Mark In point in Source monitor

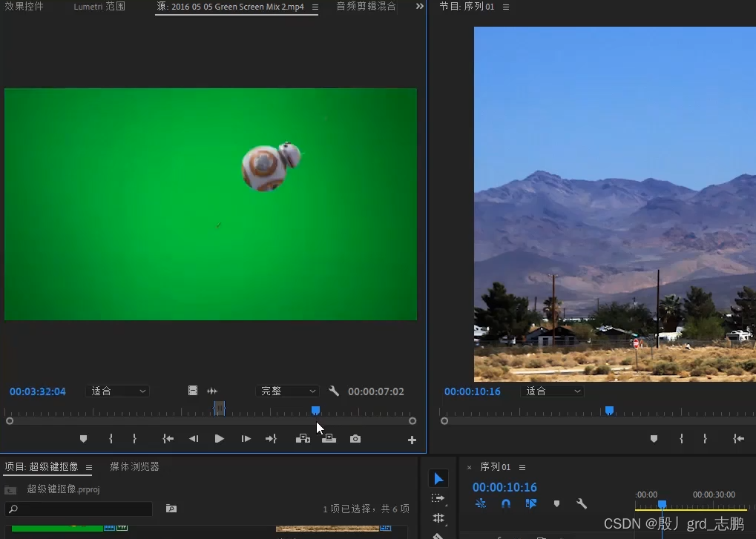tap(111, 439)
